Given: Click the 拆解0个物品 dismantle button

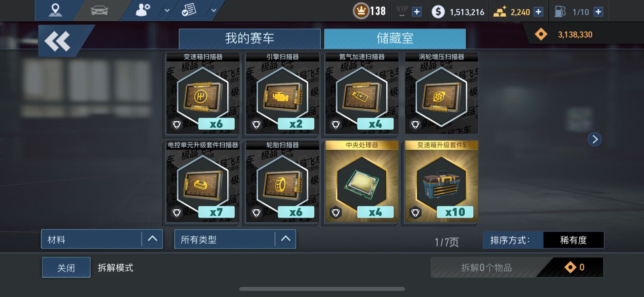Looking at the screenshot, I should tap(517, 267).
